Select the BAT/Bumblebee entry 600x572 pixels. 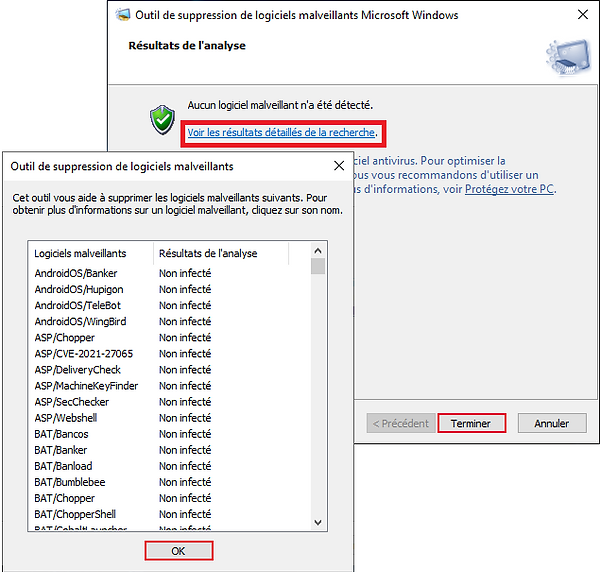70,482
